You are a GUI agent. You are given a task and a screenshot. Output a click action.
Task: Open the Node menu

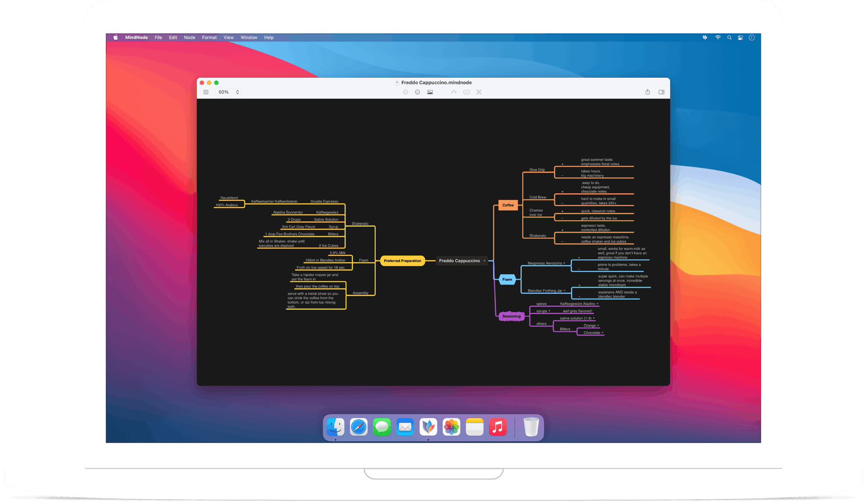[189, 37]
